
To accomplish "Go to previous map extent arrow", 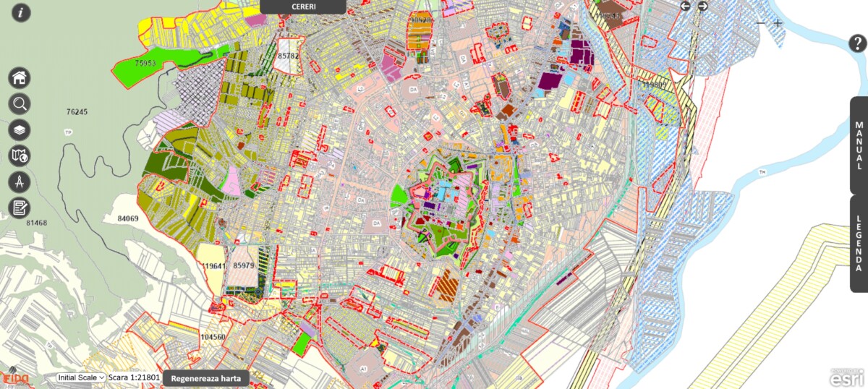I will [x=686, y=6].
